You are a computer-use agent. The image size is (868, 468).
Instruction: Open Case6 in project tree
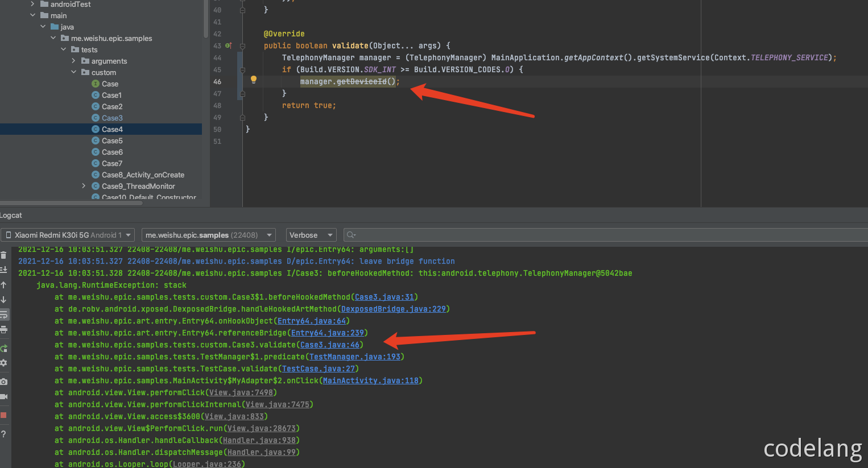[x=112, y=152]
